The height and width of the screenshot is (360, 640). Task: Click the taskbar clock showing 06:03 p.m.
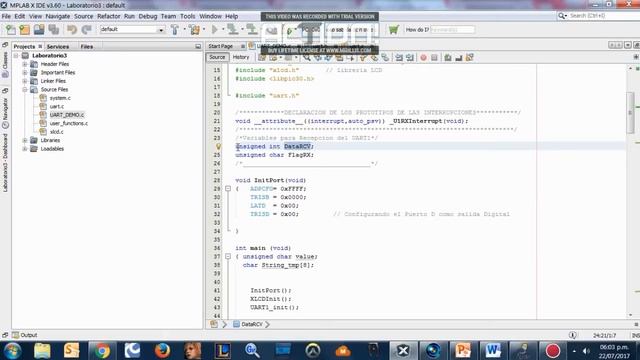click(x=614, y=347)
